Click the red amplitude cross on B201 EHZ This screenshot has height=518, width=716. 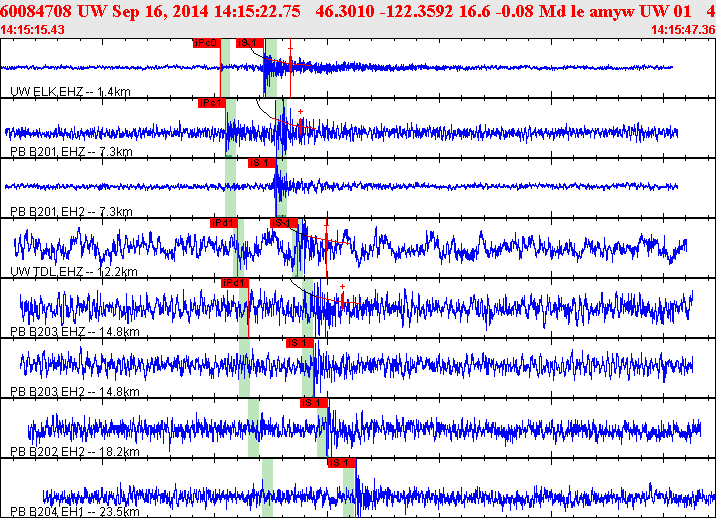tap(300, 112)
